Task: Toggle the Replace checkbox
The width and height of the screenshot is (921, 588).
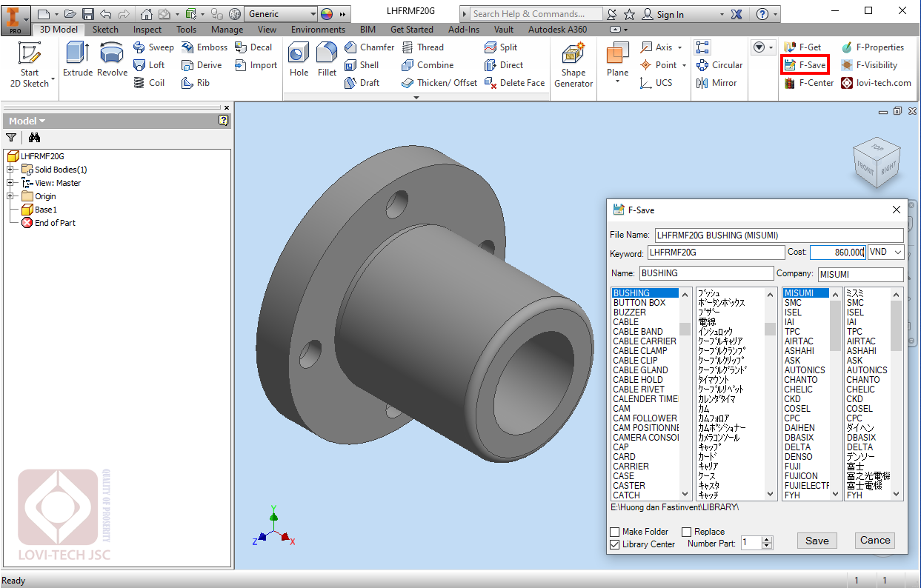Action: point(686,532)
